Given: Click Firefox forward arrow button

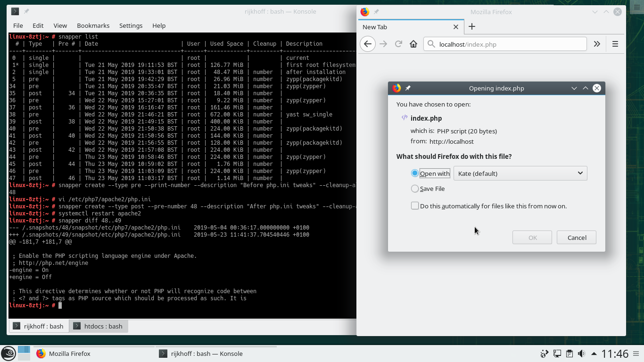Looking at the screenshot, I should [383, 44].
